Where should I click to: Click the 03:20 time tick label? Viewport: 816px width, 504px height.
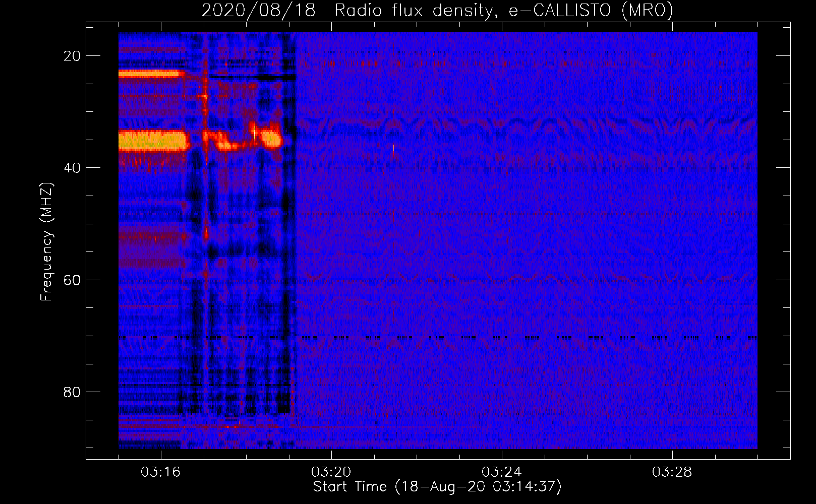click(331, 472)
